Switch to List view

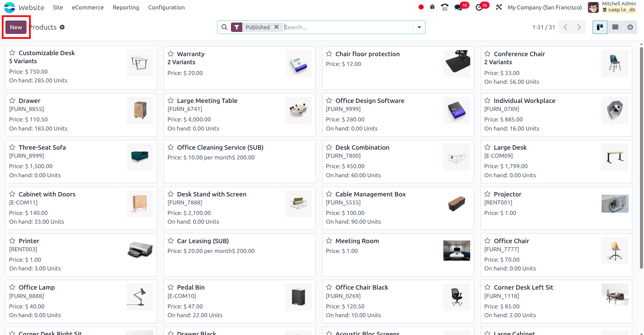tap(615, 27)
